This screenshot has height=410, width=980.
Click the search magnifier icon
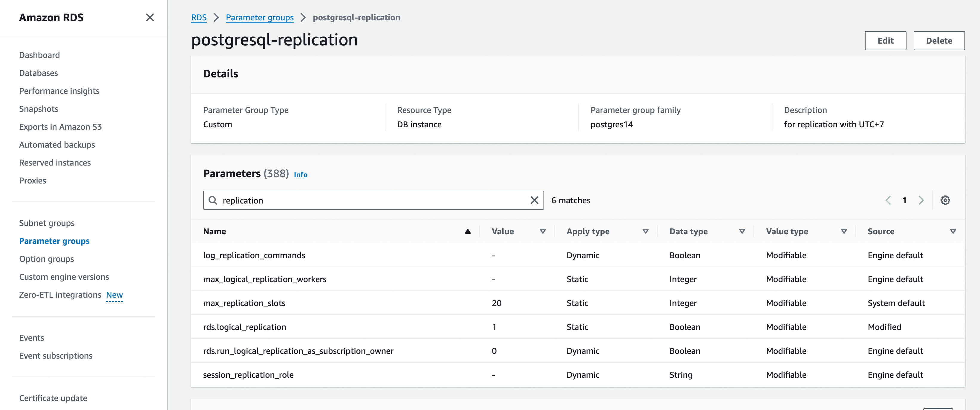click(x=213, y=200)
